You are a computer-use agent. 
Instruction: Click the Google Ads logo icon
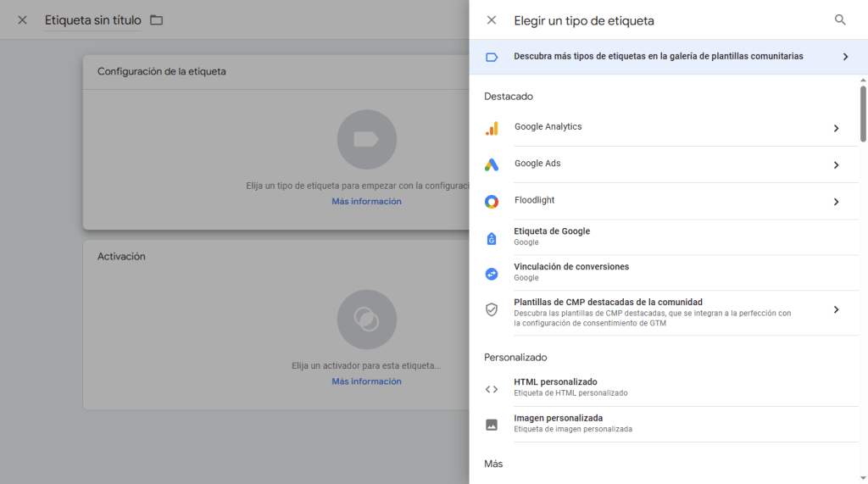click(x=492, y=165)
